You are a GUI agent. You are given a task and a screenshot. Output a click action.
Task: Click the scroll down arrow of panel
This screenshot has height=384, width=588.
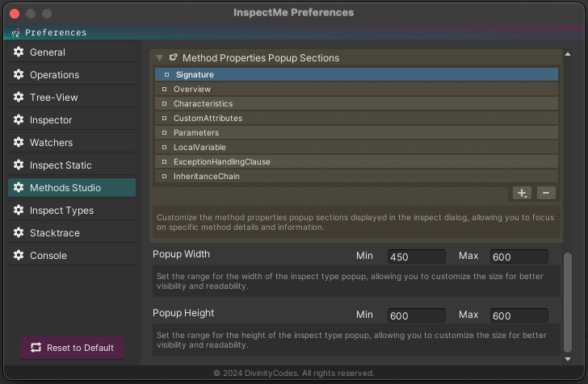click(568, 359)
